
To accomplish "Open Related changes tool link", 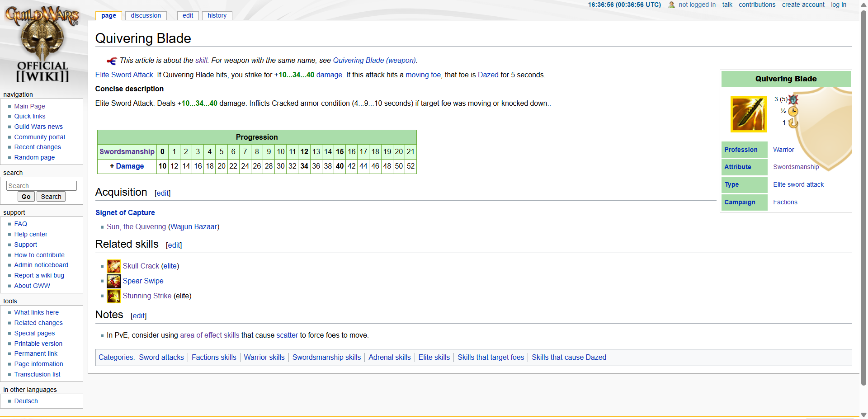I will click(x=38, y=323).
